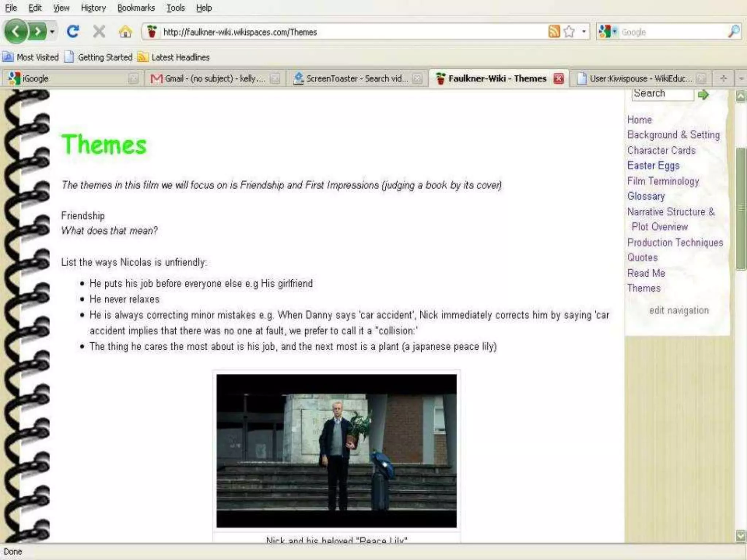Close the Faulkner-Wiki Themes tab

(x=558, y=78)
